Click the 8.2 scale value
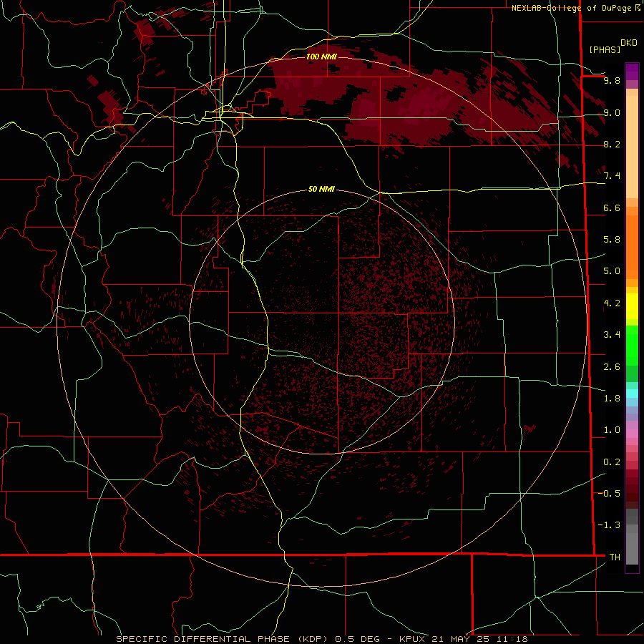Viewport: 644px width, 644px height. click(x=612, y=144)
